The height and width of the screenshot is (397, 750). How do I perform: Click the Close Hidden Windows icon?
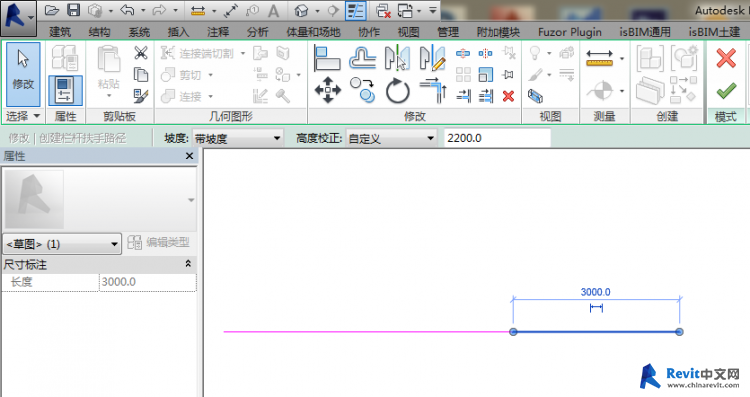(x=383, y=11)
